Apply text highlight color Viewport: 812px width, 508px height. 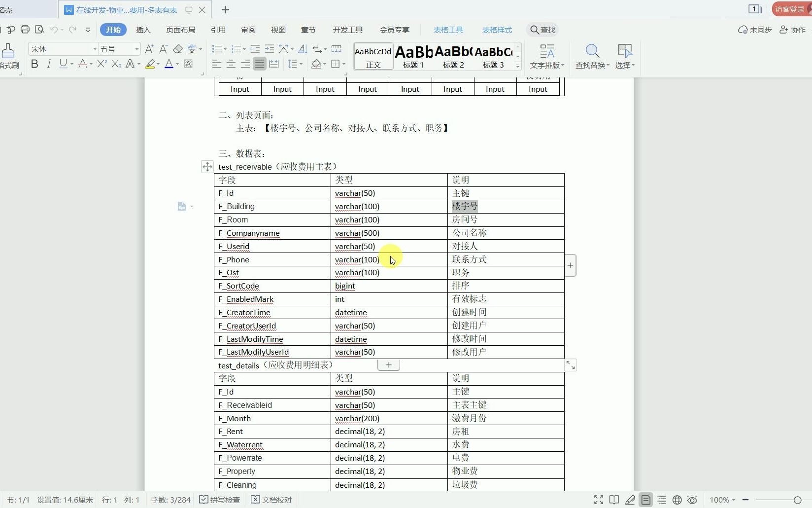pos(150,64)
